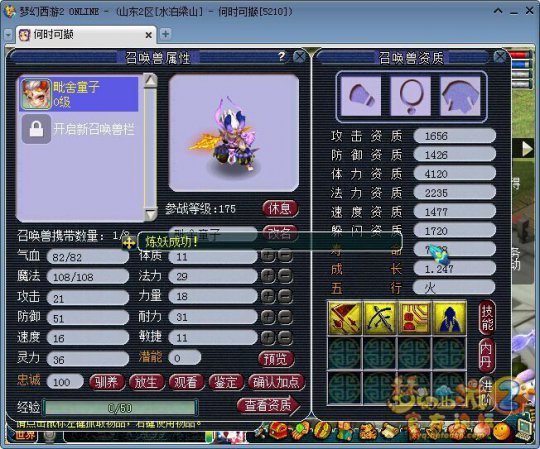Open the dropdown arrow left of the character tab

(8, 34)
